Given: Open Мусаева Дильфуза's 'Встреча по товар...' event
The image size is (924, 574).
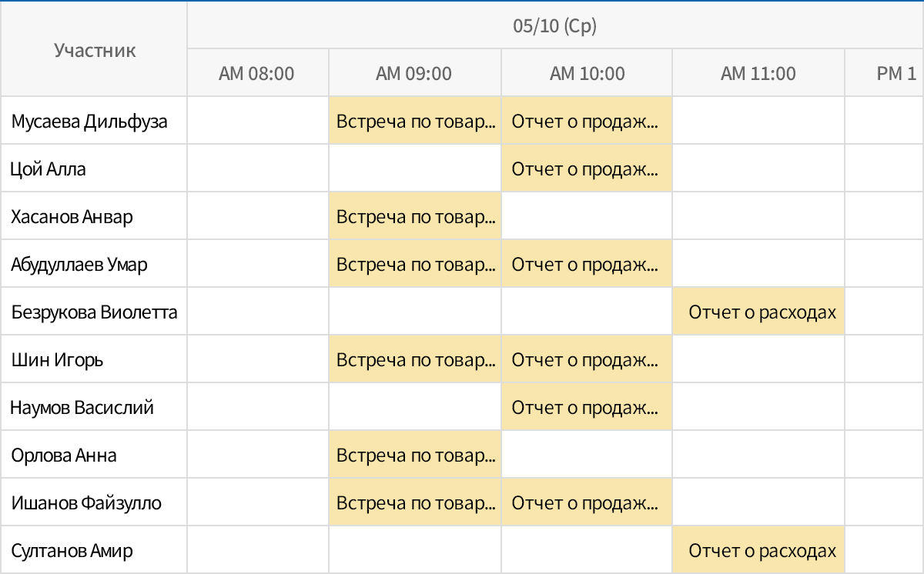Looking at the screenshot, I should tap(414, 120).
